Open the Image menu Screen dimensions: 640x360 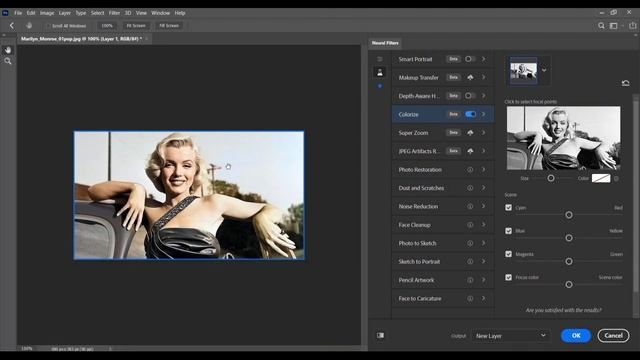click(x=47, y=13)
